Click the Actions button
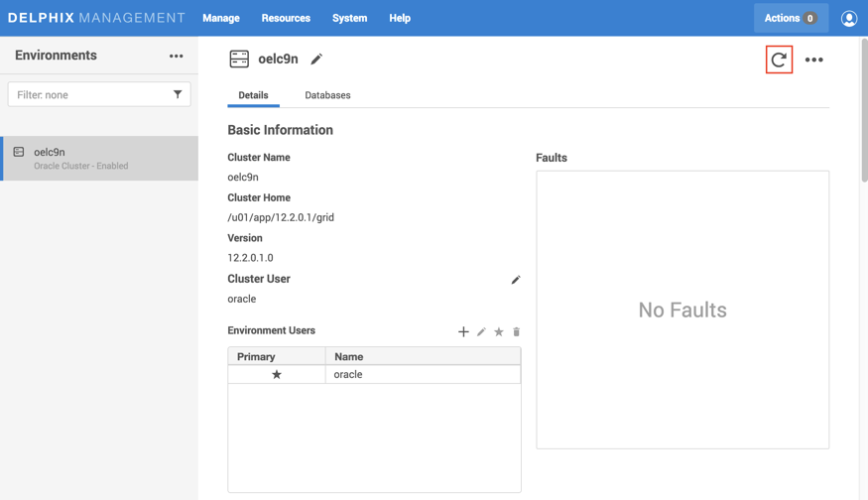Viewport: 868px width, 500px height. point(790,18)
